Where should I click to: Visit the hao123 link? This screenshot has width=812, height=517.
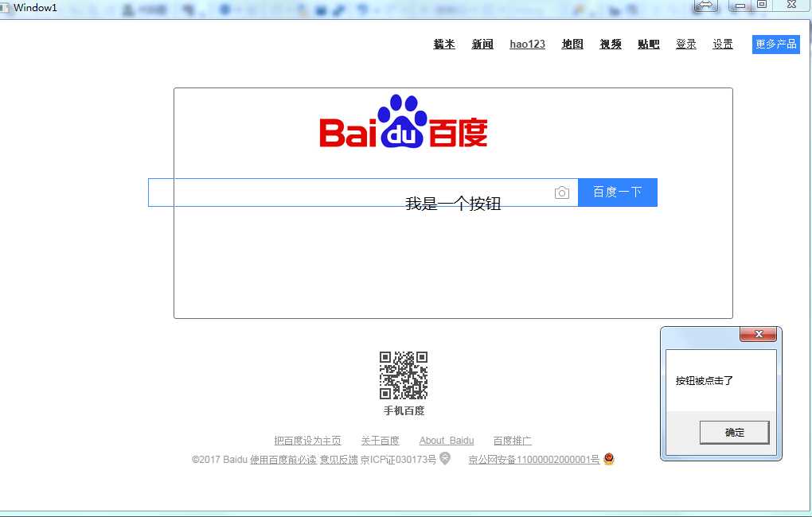pos(527,44)
